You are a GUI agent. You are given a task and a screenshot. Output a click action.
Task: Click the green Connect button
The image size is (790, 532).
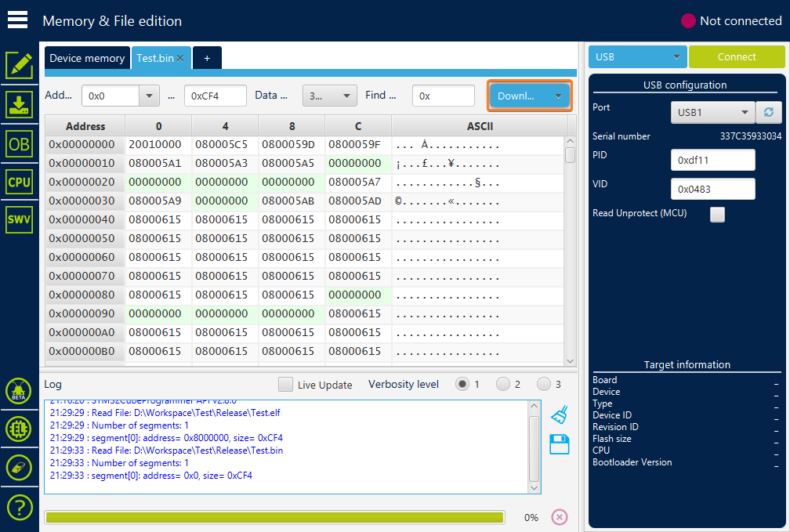tap(737, 57)
